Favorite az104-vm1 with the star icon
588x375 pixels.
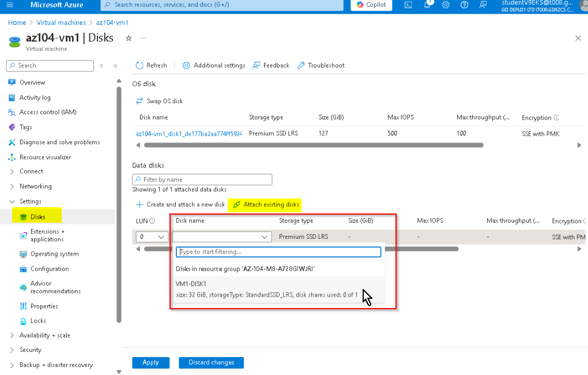tap(129, 38)
